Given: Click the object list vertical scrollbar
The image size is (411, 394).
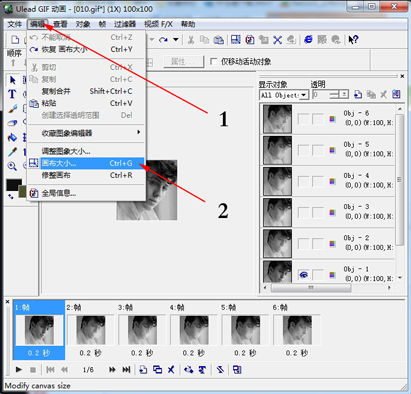Looking at the screenshot, I should click(x=400, y=180).
